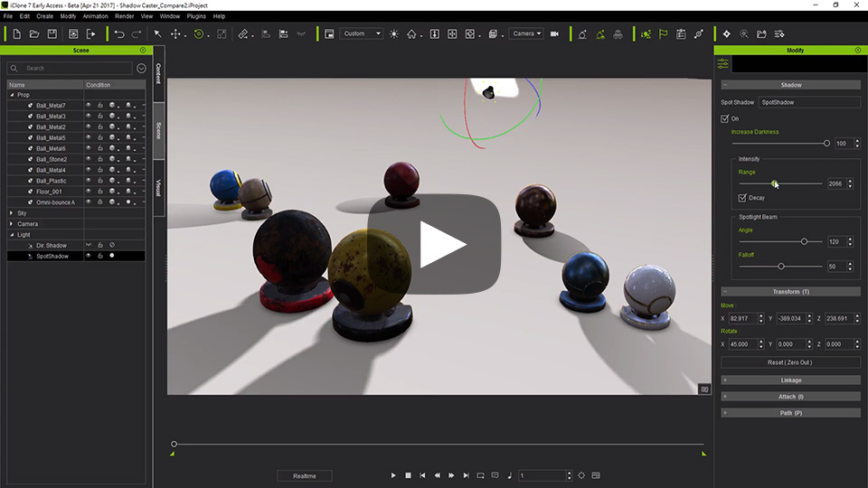The image size is (868, 488).
Task: Click the Home view icon
Action: [x=411, y=34]
